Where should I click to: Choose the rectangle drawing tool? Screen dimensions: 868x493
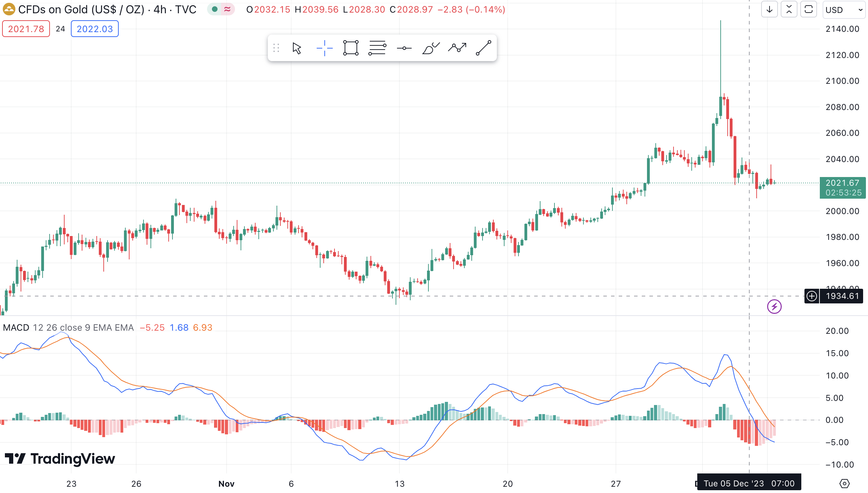click(351, 48)
